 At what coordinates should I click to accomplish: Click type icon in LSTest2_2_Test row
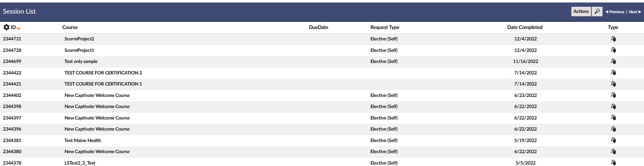[x=613, y=163]
